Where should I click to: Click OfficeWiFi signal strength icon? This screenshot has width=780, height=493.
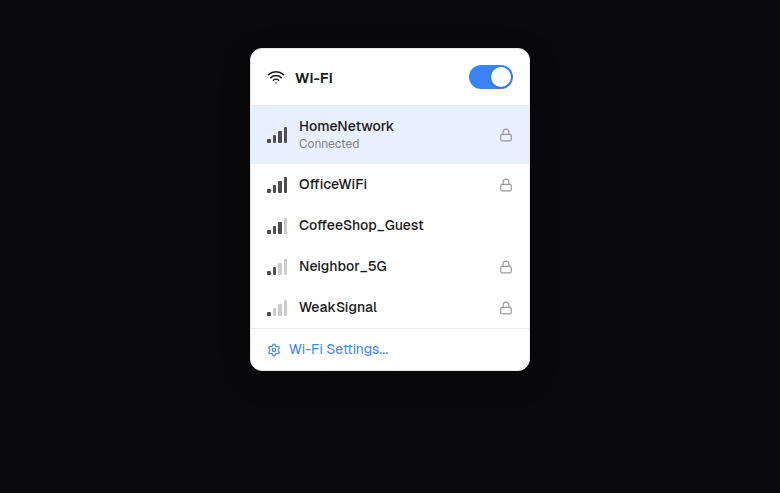pyautogui.click(x=277, y=185)
